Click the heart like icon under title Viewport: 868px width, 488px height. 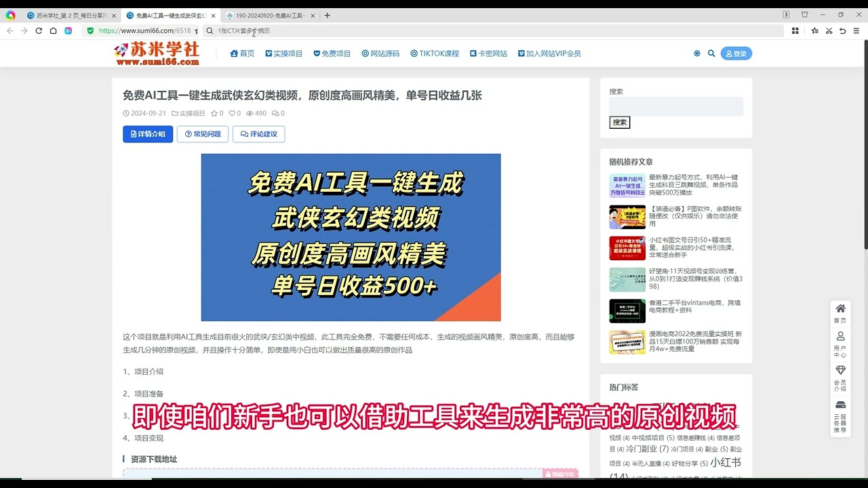(232, 114)
